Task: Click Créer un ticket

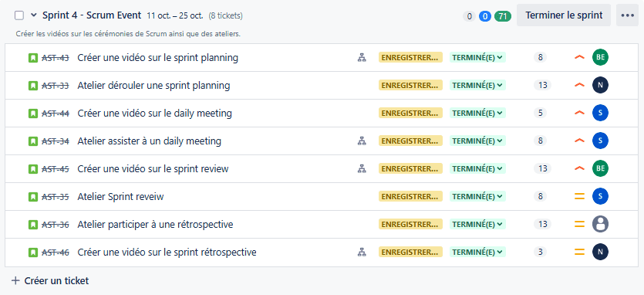Action: 50,281
